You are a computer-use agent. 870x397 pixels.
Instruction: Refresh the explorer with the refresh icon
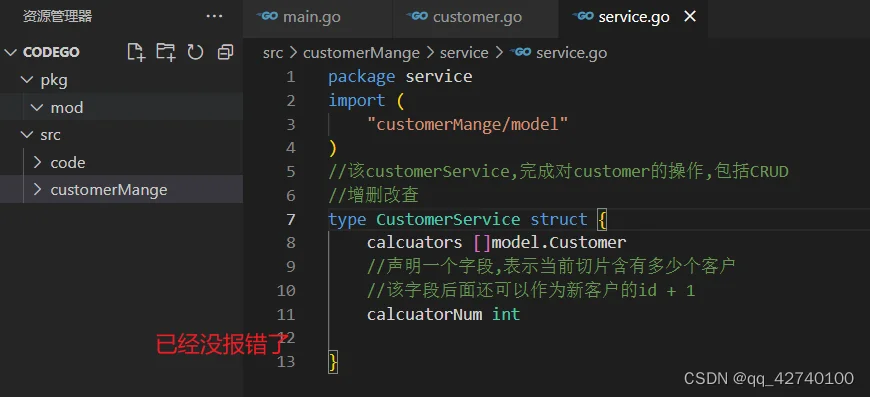coord(195,52)
